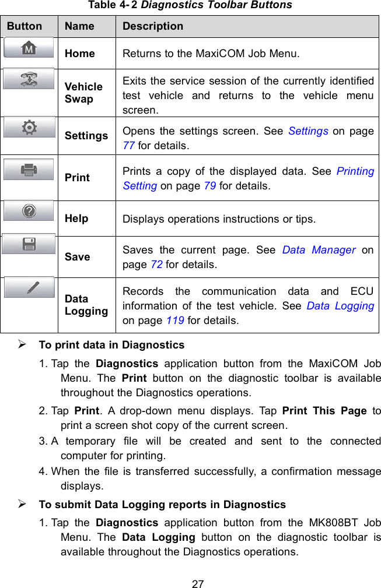The height and width of the screenshot is (588, 381).
Task: Click heading 'To print data in Diagnostics'
Action: (111, 344)
